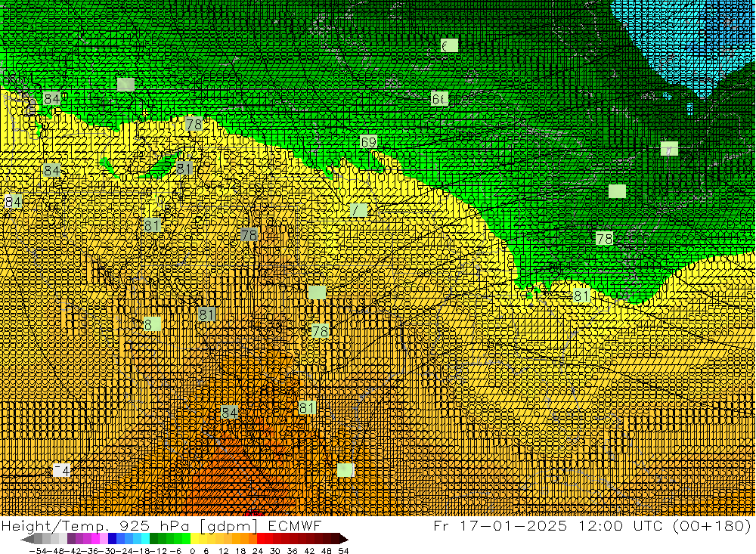Click the [gdpm] unit label
The height and width of the screenshot is (554, 756).
(228, 526)
